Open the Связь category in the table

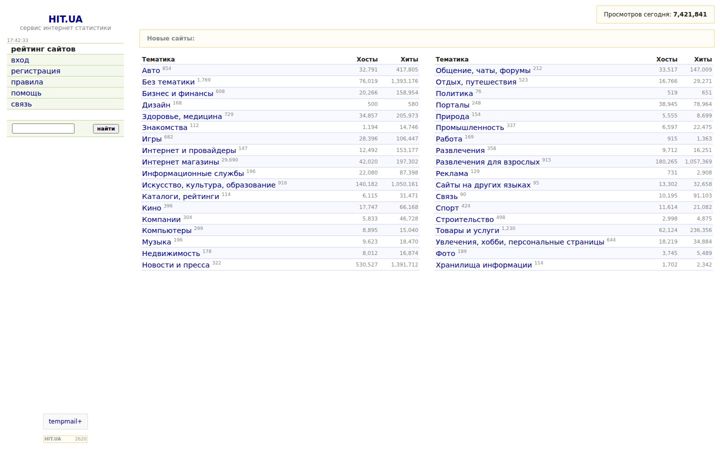pos(446,197)
